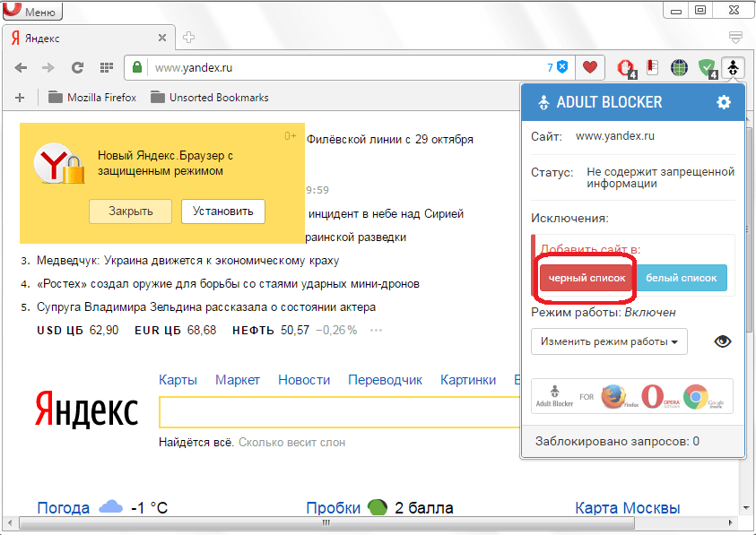
Task: Click the green padlock security icon
Action: pos(137,67)
